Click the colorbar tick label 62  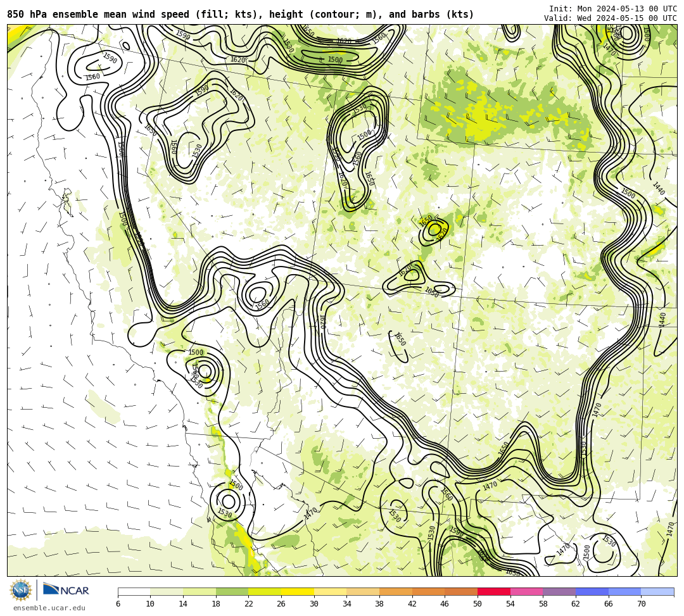coord(576,604)
